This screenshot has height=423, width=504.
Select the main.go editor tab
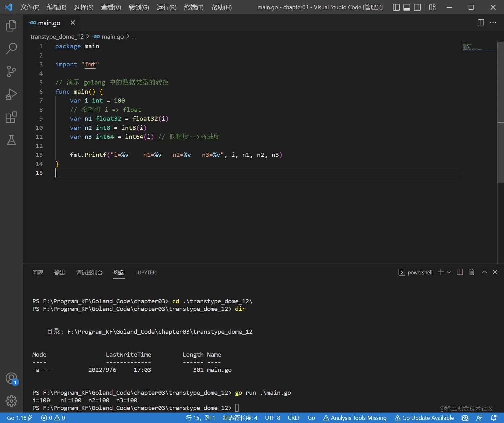(49, 23)
